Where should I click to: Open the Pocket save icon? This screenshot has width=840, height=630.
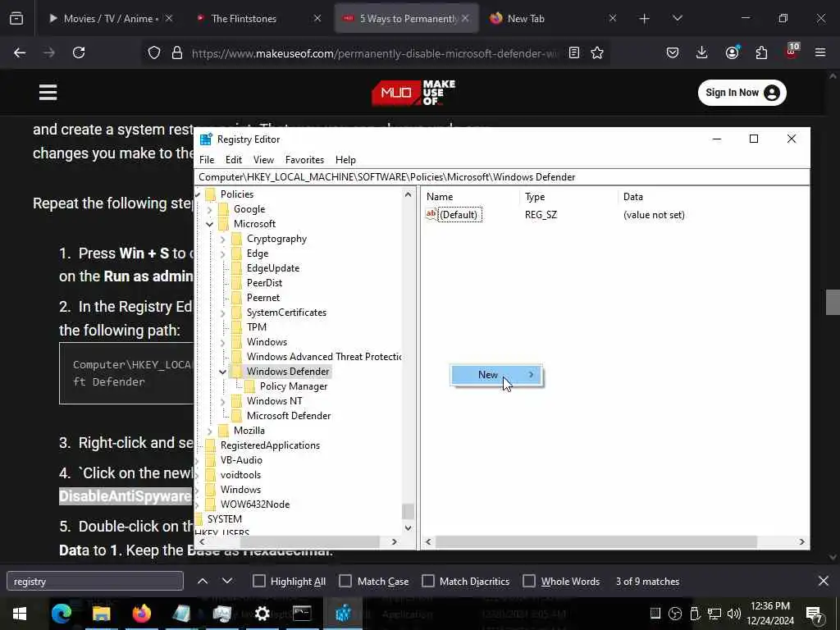(673, 52)
